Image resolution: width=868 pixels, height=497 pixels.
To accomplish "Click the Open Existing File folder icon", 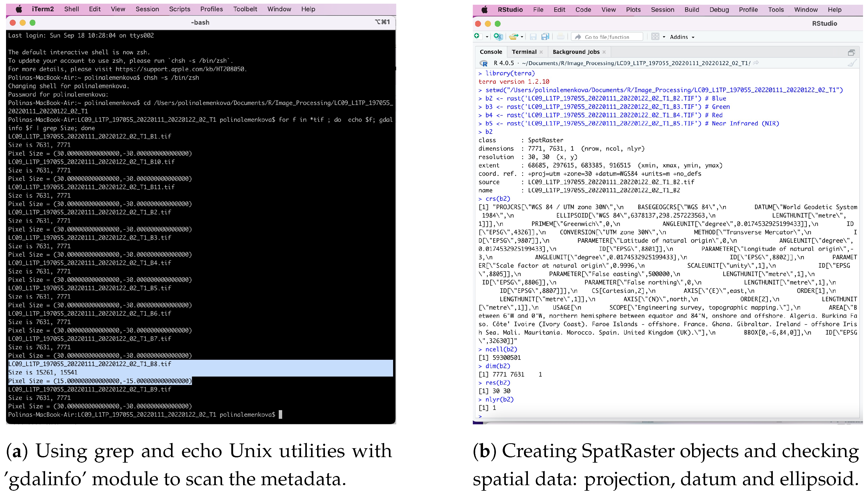I will (513, 36).
